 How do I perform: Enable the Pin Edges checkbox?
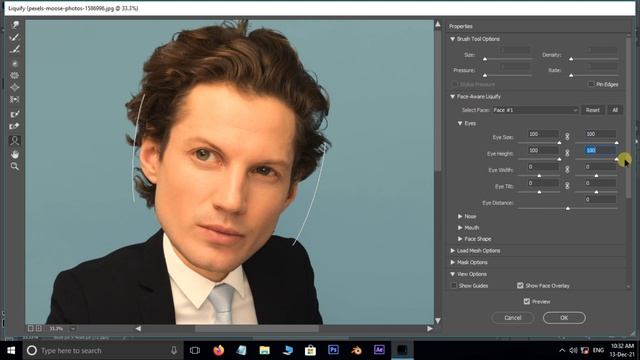[x=591, y=84]
